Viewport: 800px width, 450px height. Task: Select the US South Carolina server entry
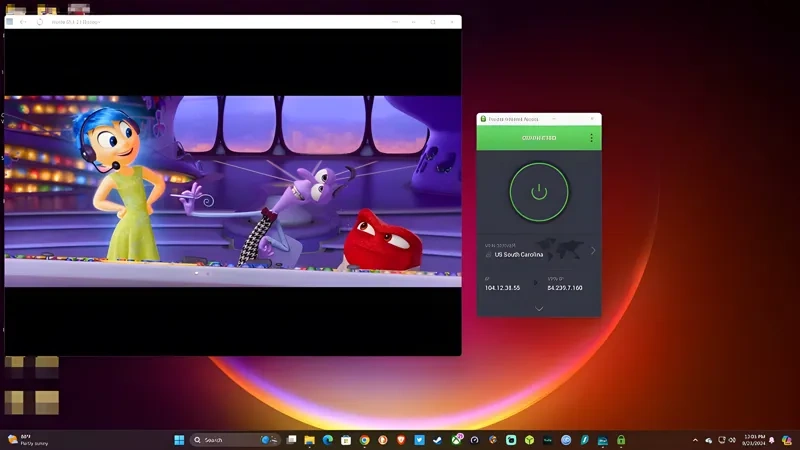click(x=520, y=255)
